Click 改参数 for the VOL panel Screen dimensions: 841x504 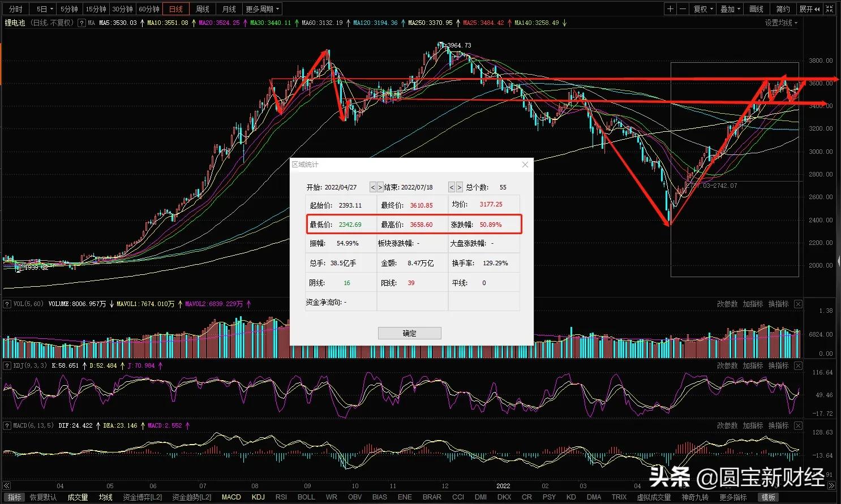pyautogui.click(x=727, y=304)
